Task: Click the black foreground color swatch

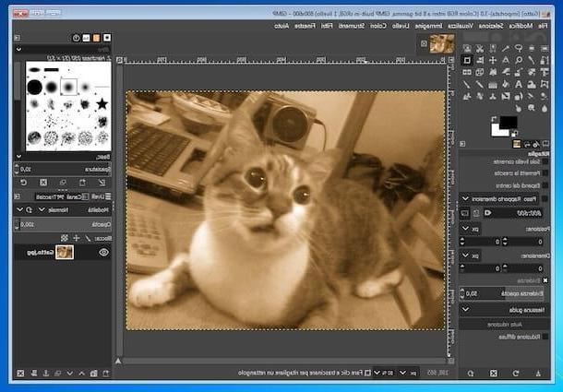Action: 509,123
